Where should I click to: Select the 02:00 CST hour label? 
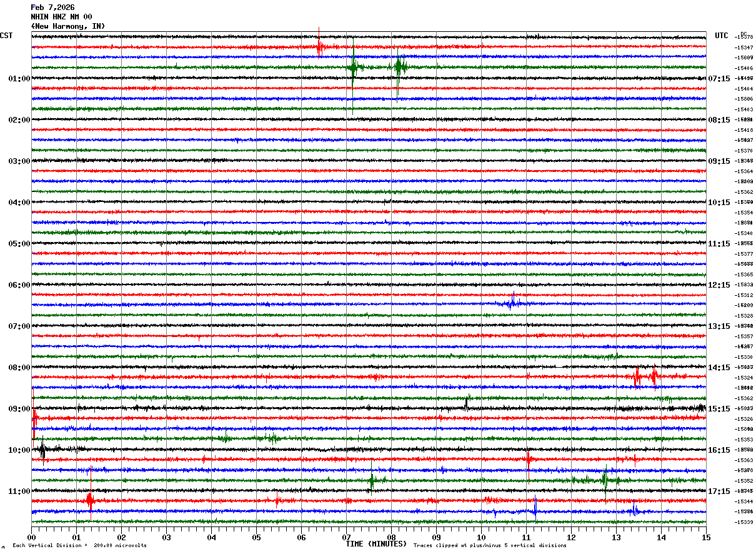click(x=19, y=120)
